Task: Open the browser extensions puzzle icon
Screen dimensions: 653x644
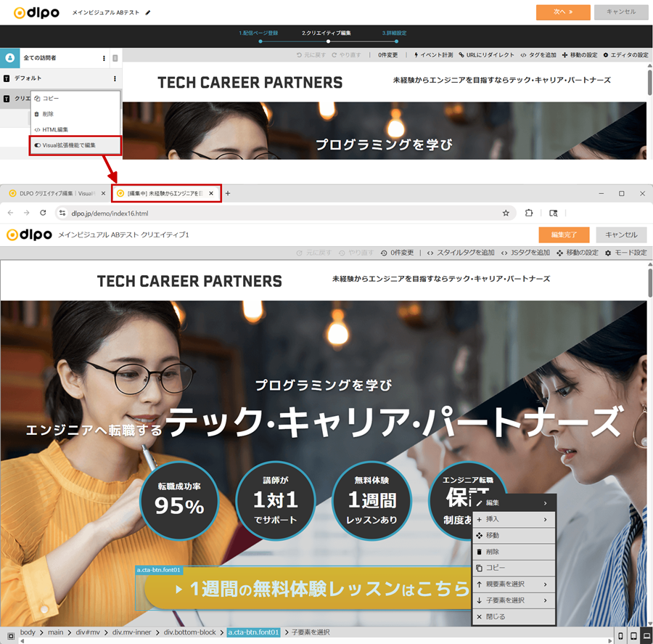Action: 529,213
